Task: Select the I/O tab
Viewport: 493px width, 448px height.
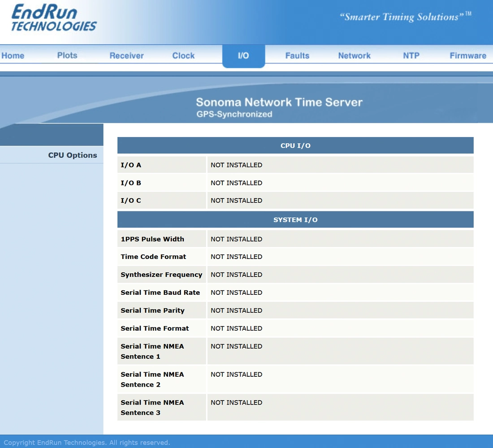Action: coord(243,56)
